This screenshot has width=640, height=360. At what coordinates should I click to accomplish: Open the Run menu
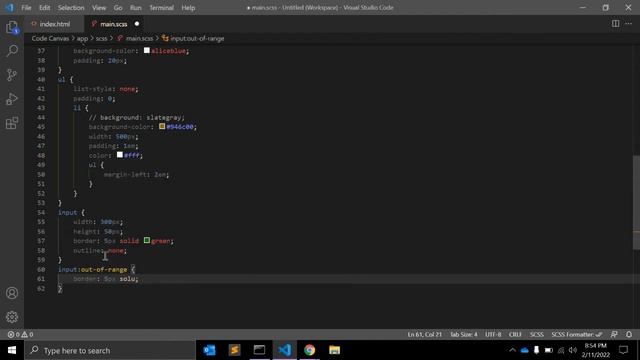coord(136,7)
